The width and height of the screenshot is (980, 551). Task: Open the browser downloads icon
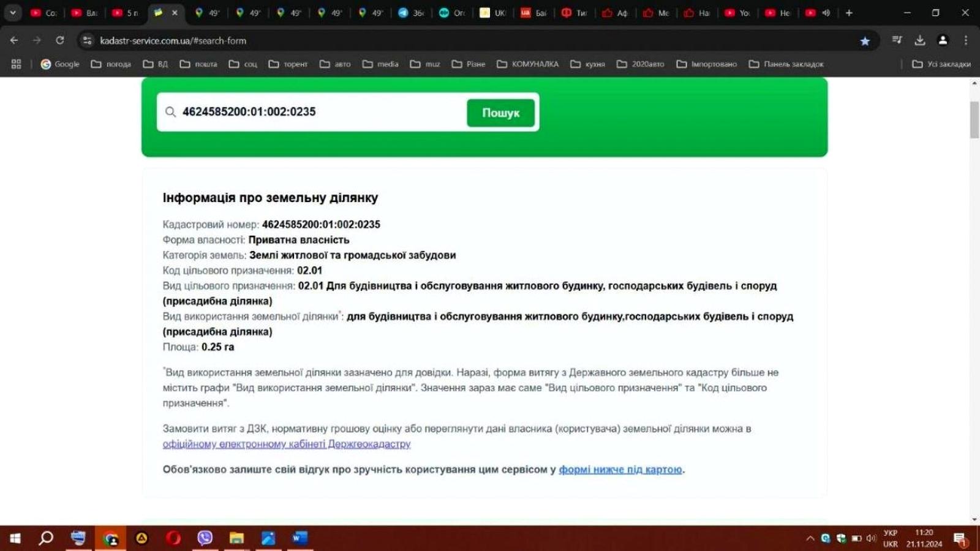pos(919,40)
